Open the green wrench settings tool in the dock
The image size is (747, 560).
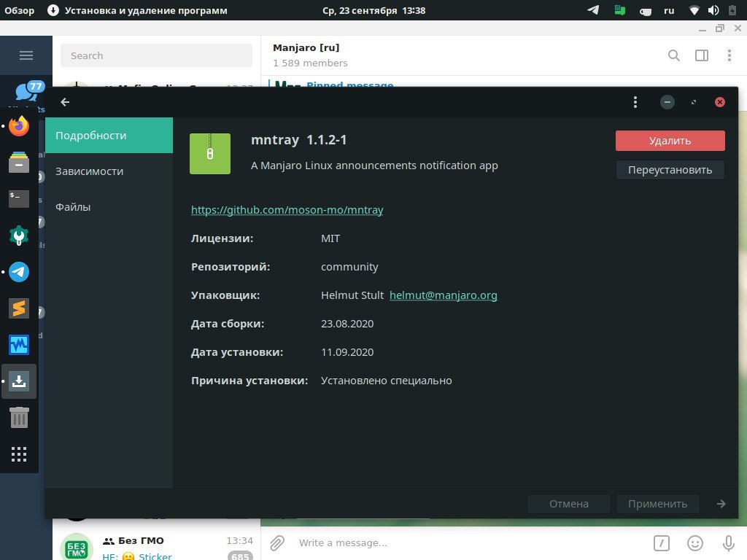click(x=19, y=236)
